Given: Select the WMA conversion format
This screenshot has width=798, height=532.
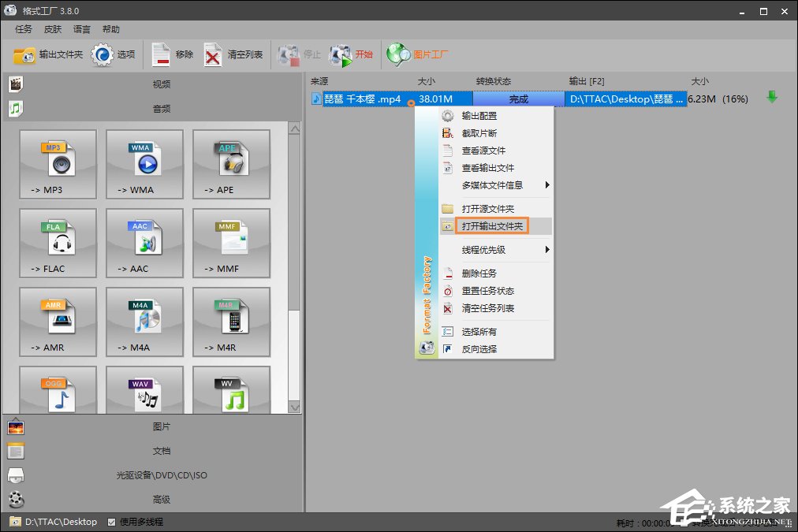Looking at the screenshot, I should [144, 164].
